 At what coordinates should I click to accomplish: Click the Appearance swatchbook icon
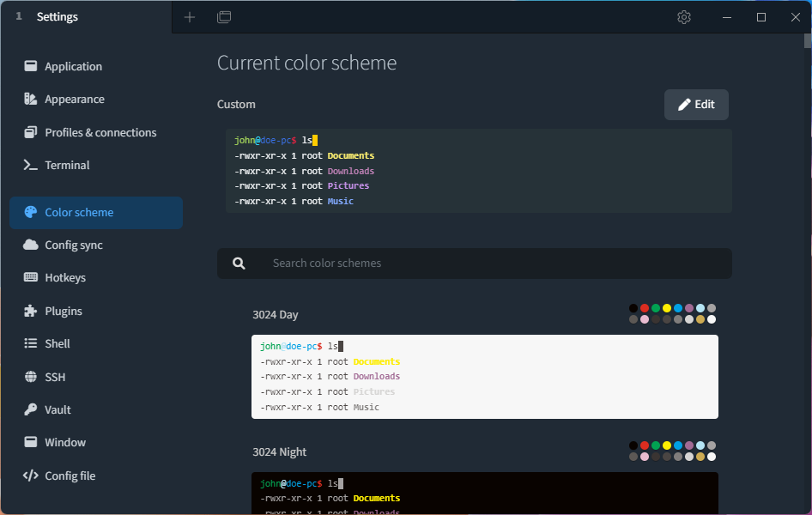tap(31, 99)
